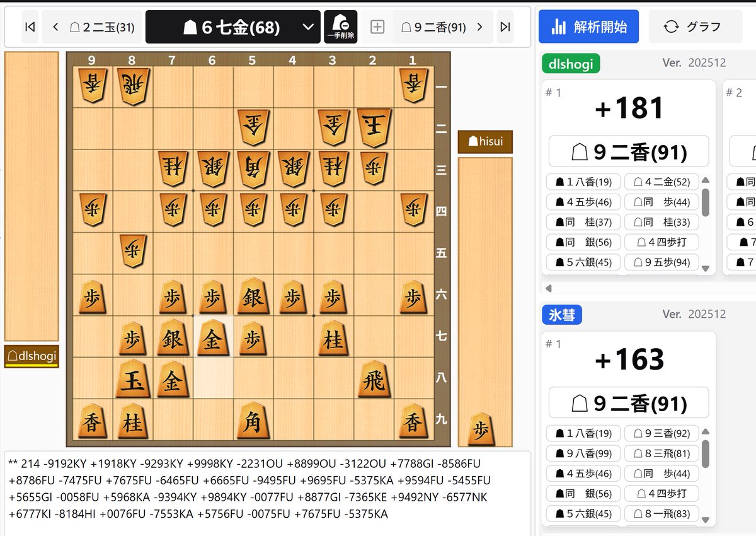Select the knight piece on 8九
The height and width of the screenshot is (536, 756).
point(132,420)
